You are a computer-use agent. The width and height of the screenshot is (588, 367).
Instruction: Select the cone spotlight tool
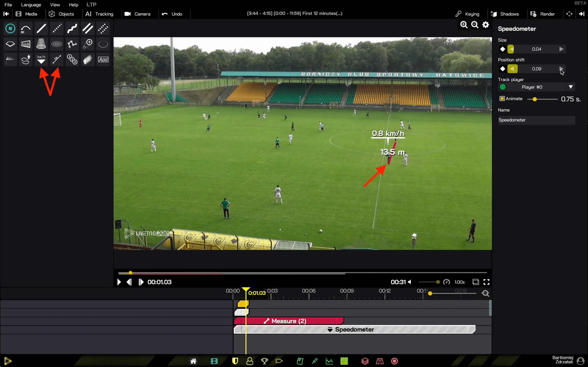41,44
